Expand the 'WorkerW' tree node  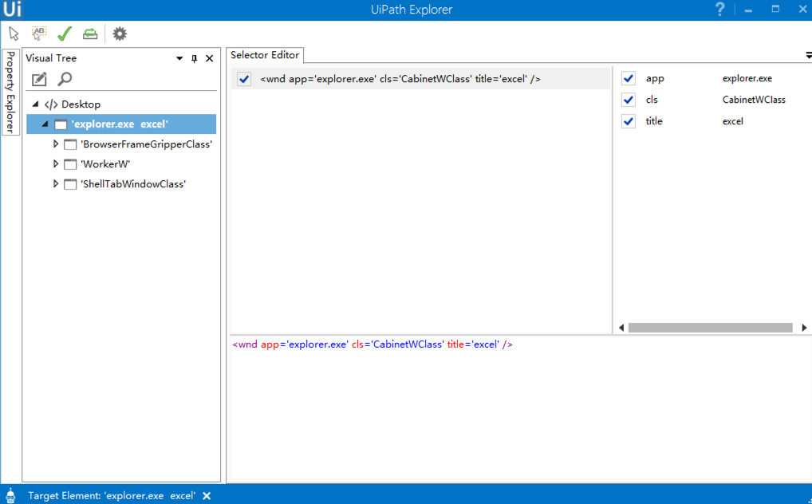(56, 164)
